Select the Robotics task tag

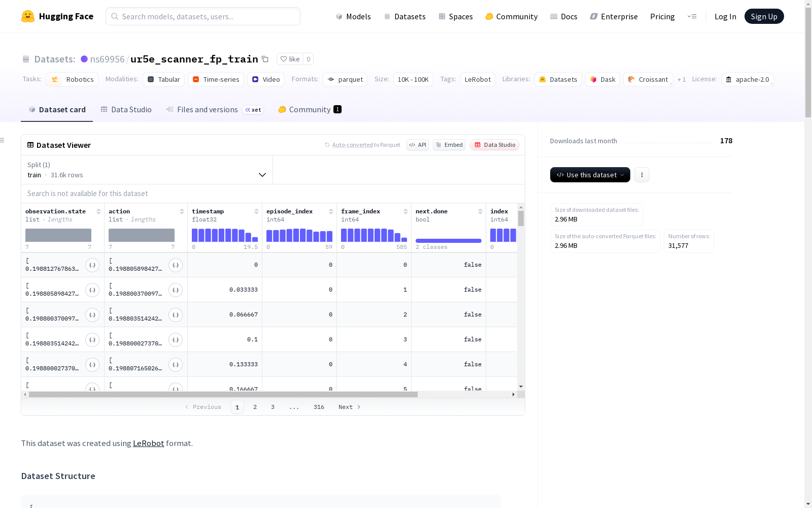pyautogui.click(x=72, y=79)
